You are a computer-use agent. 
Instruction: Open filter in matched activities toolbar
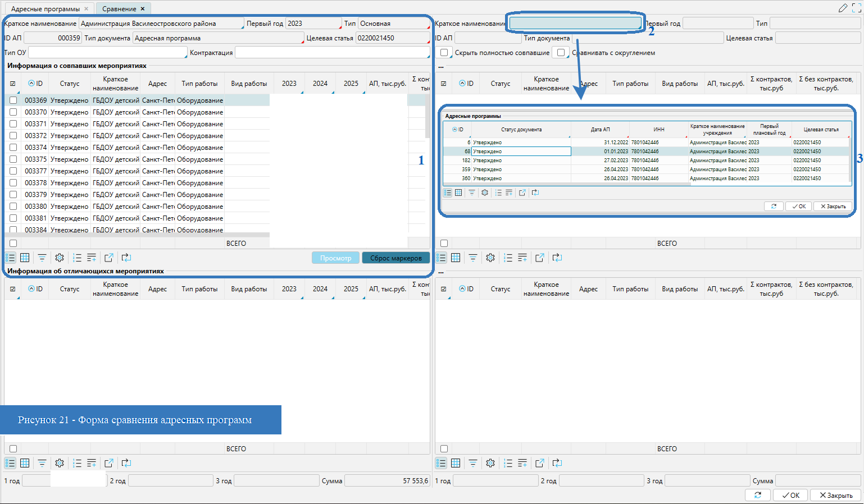[x=42, y=258]
